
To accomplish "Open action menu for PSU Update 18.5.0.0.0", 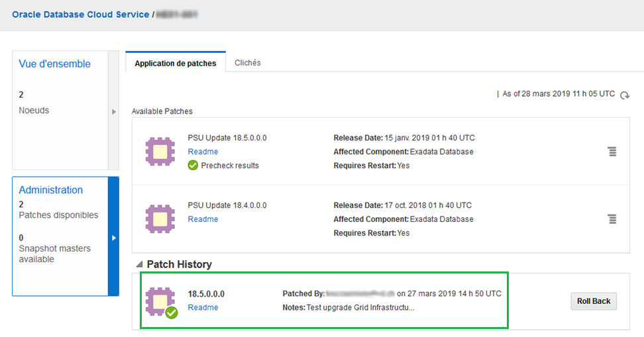I will [612, 152].
